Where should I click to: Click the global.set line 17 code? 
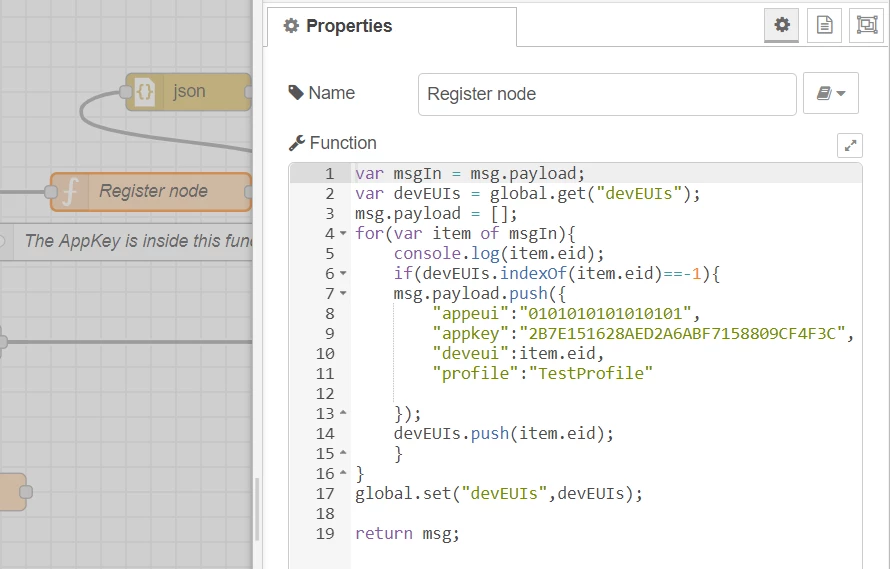point(499,493)
